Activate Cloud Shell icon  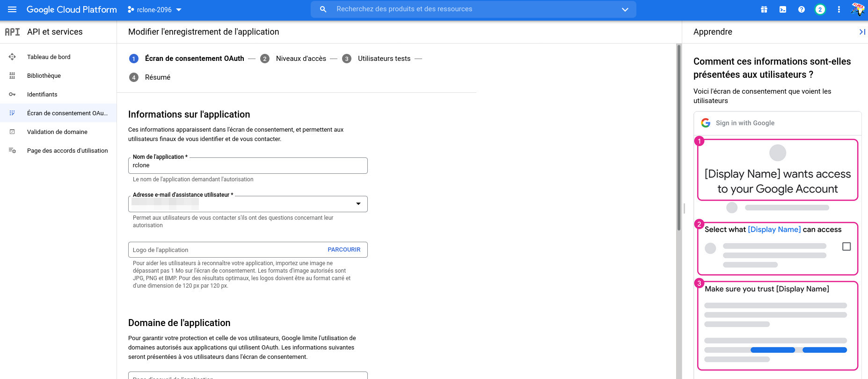783,9
